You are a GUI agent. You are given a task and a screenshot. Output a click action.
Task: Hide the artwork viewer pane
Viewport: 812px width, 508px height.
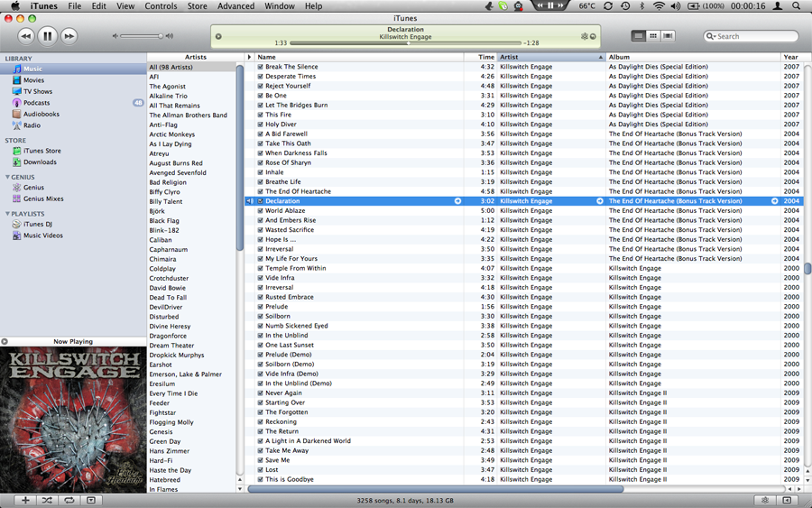pos(91,500)
